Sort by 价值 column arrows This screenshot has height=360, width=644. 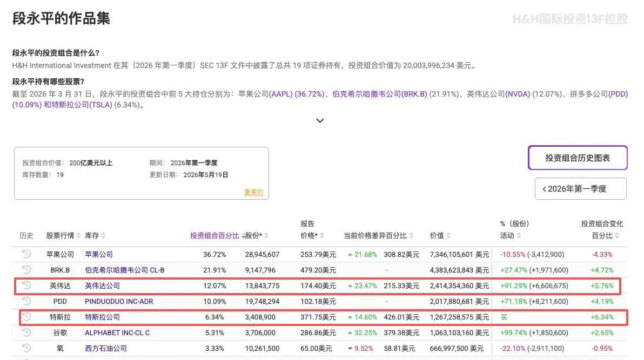(x=448, y=236)
